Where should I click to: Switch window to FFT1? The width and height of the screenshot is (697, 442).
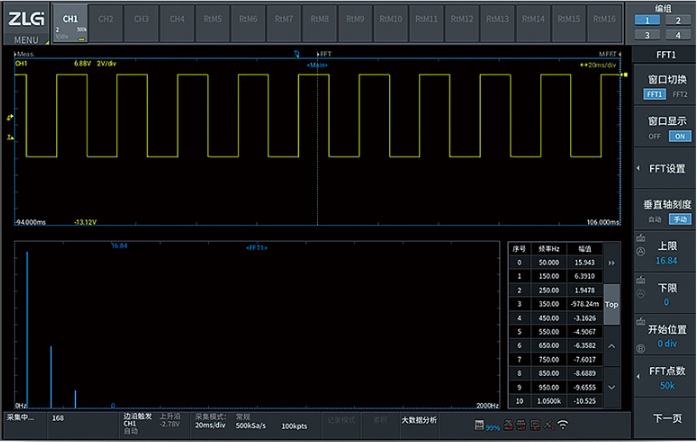(654, 94)
